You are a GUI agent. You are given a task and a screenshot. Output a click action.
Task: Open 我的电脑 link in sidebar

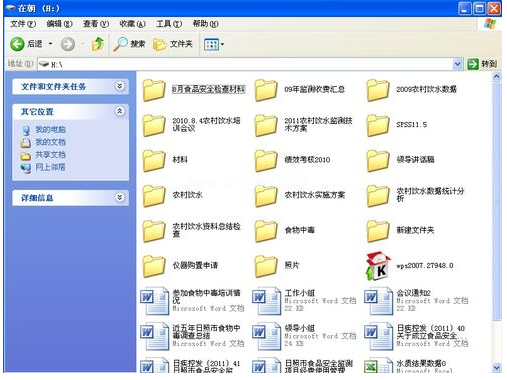(50, 129)
